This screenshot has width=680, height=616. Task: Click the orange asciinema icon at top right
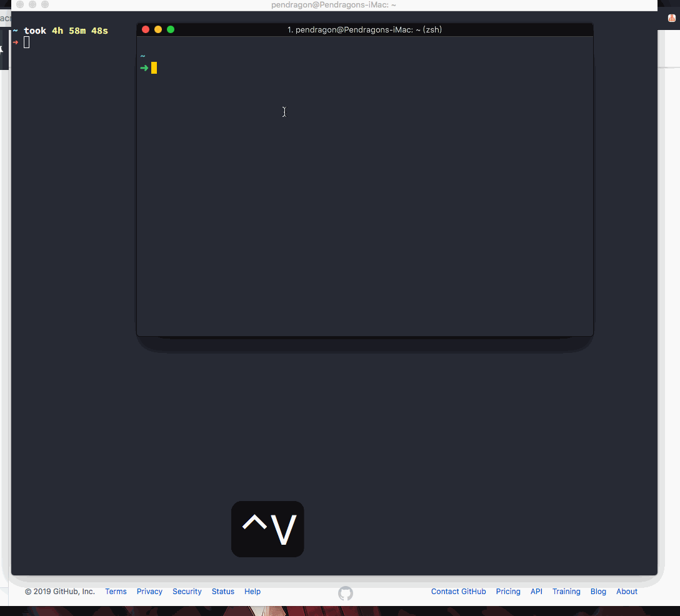tap(671, 18)
